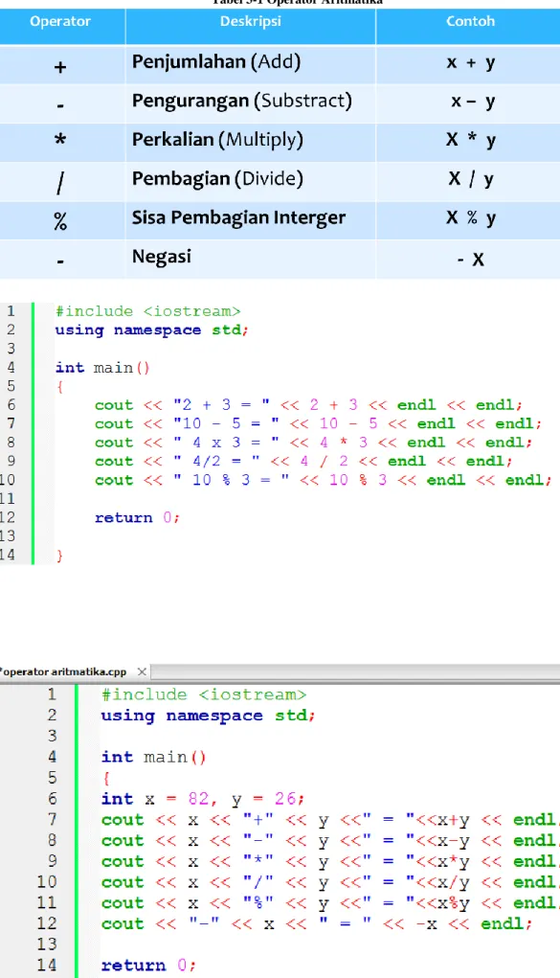
Task: Select the Deskripsi column header
Action: (250, 21)
